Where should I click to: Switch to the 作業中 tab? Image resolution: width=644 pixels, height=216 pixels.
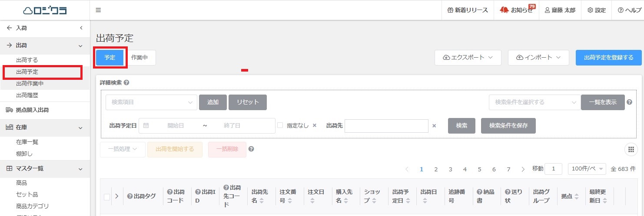coord(139,58)
